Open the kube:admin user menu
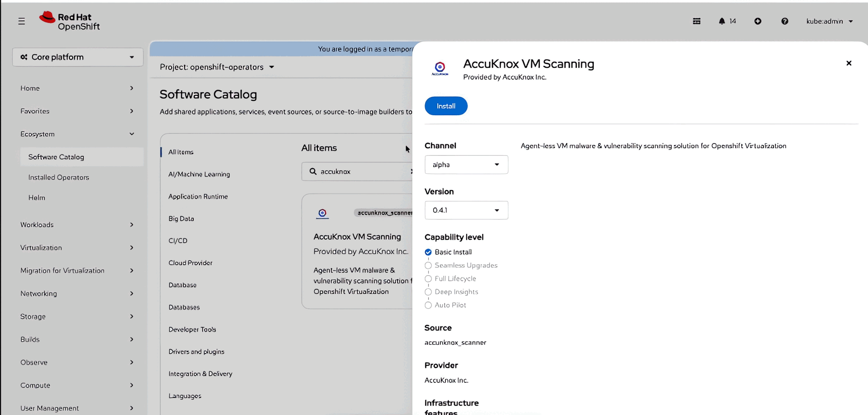The image size is (868, 415). (829, 21)
